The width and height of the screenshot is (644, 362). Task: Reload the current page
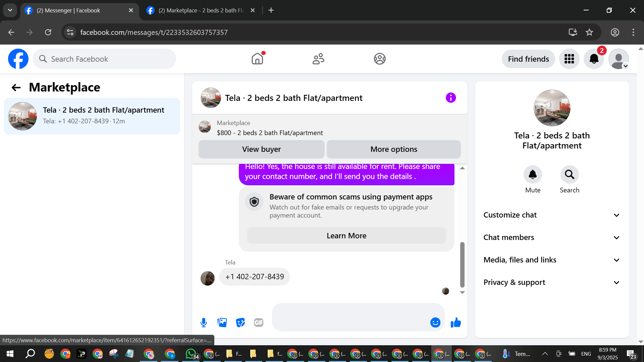(48, 32)
